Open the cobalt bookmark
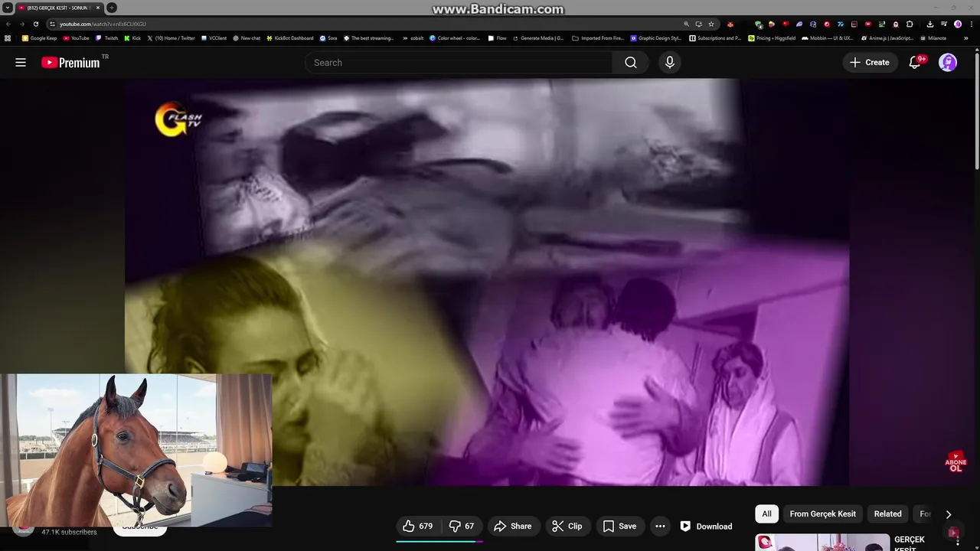 [413, 37]
